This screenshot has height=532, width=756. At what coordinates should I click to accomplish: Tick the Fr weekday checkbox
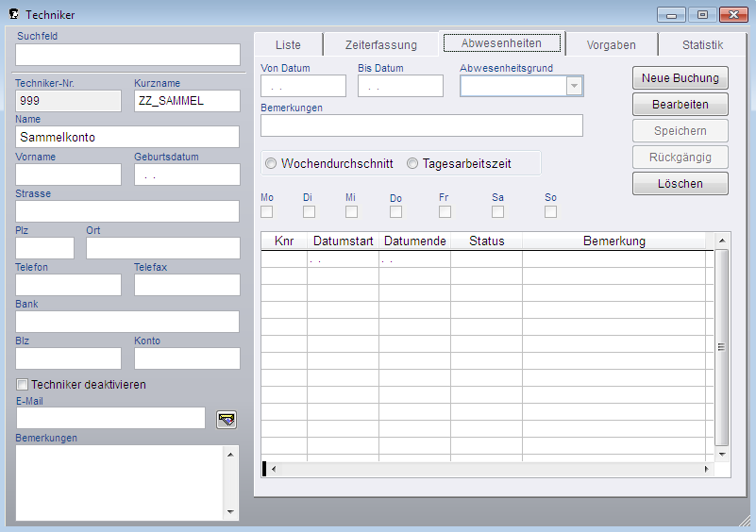(445, 212)
